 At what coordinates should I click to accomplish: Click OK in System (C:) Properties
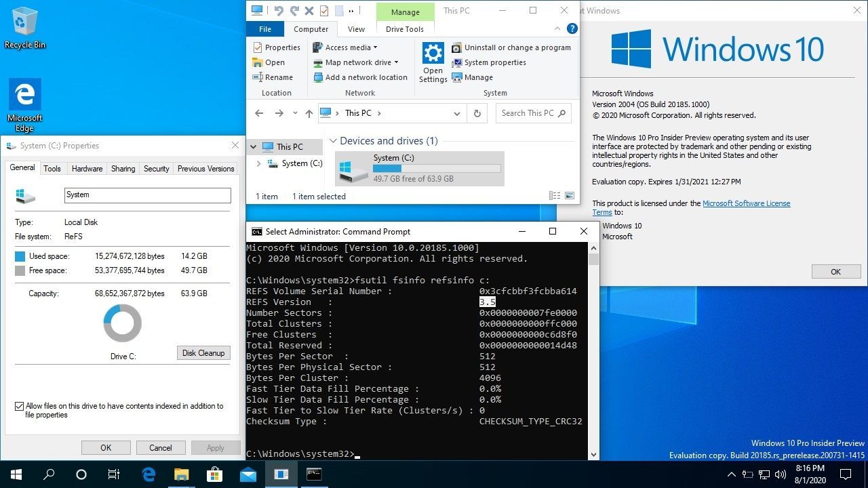coord(106,447)
